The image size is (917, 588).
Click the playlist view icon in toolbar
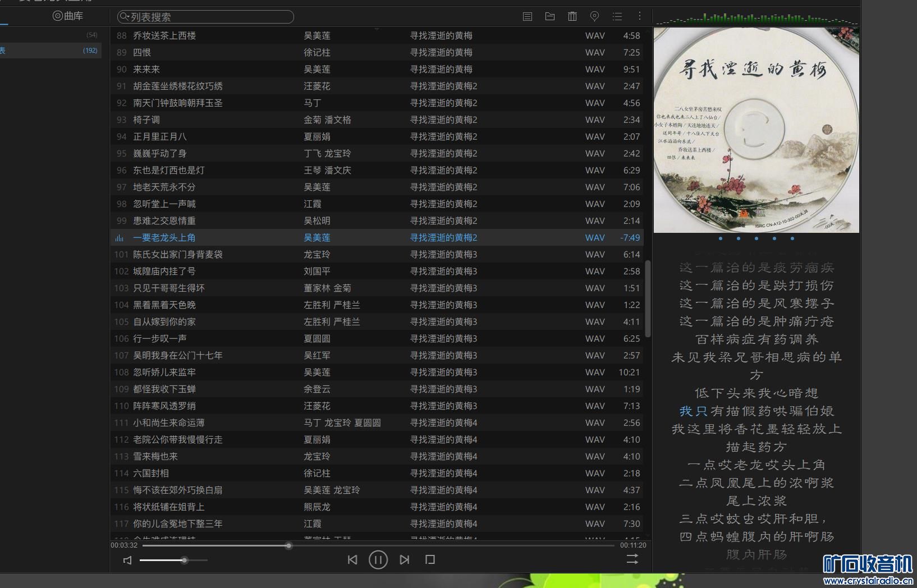[528, 16]
